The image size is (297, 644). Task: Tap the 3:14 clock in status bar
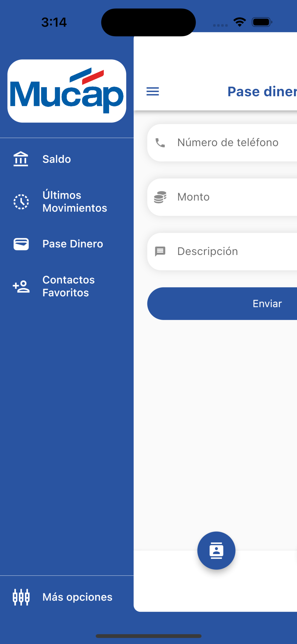[54, 22]
